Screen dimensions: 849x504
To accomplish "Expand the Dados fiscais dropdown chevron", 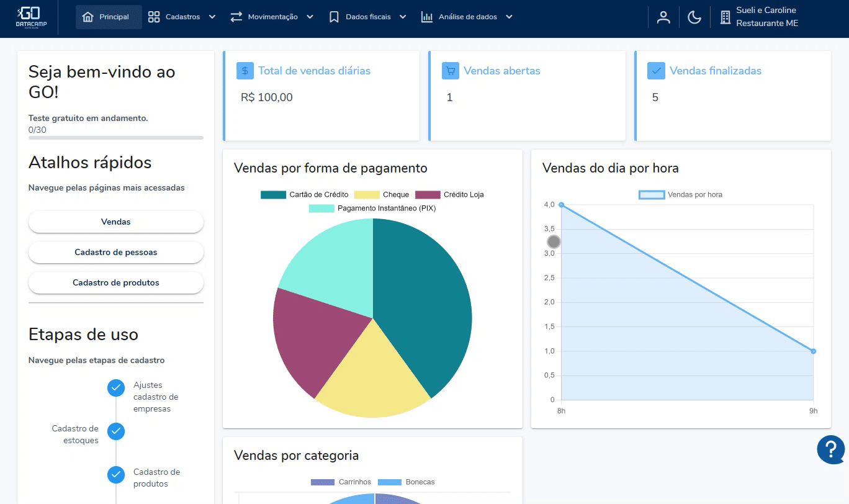I will [x=402, y=17].
